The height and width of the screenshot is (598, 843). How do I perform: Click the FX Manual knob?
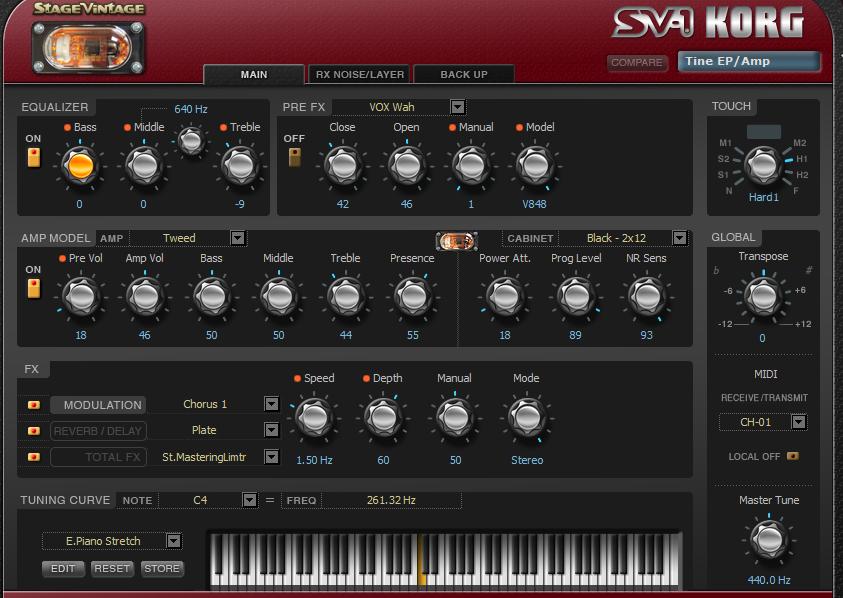pyautogui.click(x=455, y=418)
